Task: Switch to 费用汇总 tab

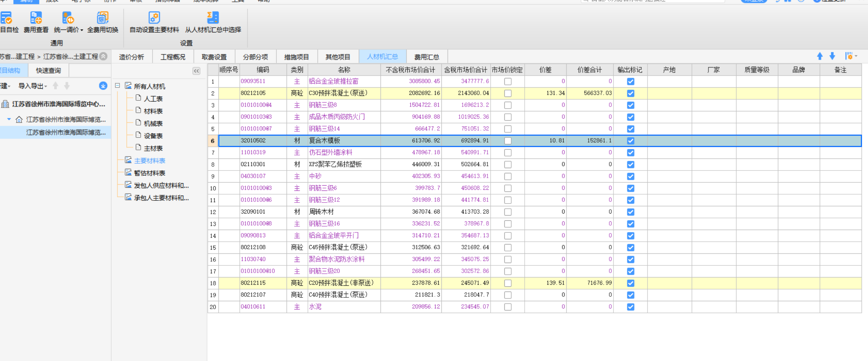Action: pyautogui.click(x=427, y=57)
